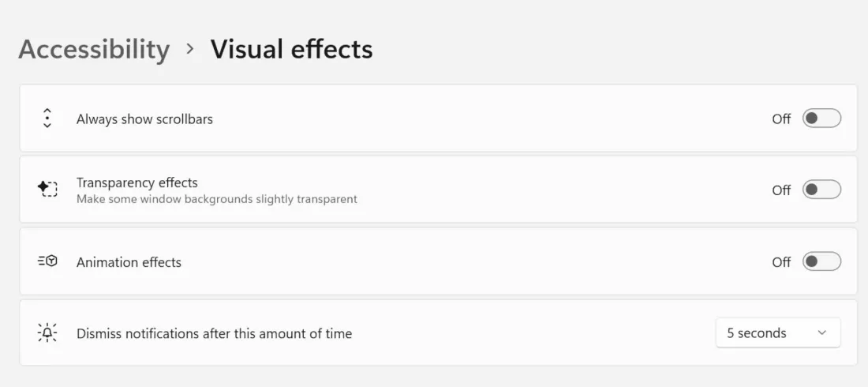Click the Animation effects icon
The height and width of the screenshot is (387, 868).
pyautogui.click(x=47, y=261)
